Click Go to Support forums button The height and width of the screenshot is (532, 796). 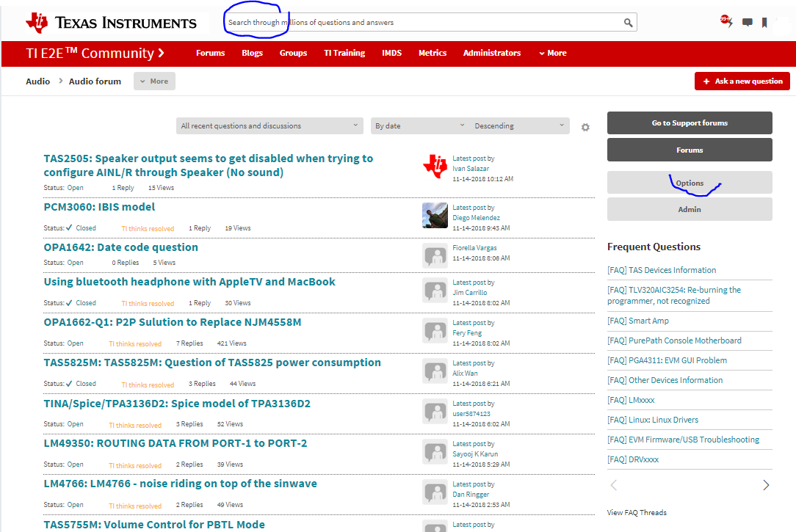(x=690, y=123)
